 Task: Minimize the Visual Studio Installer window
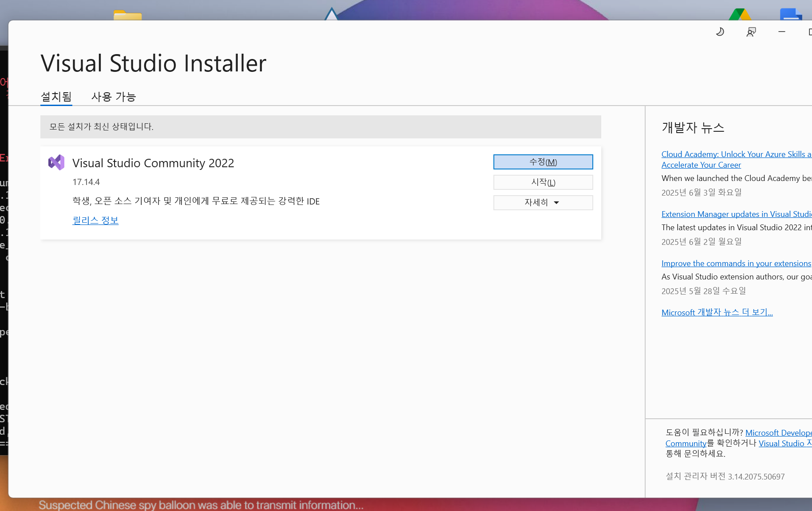coord(782,32)
